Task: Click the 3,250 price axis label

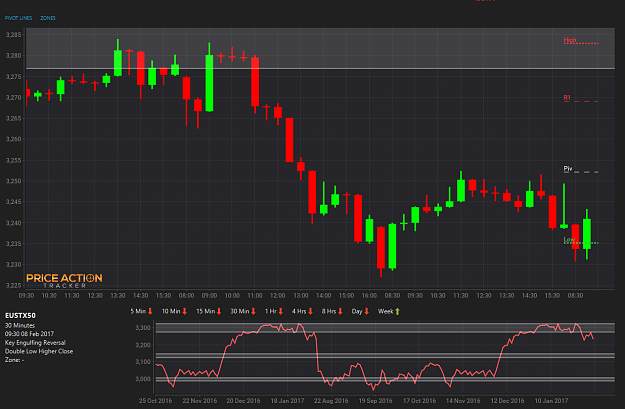Action: 13,181
